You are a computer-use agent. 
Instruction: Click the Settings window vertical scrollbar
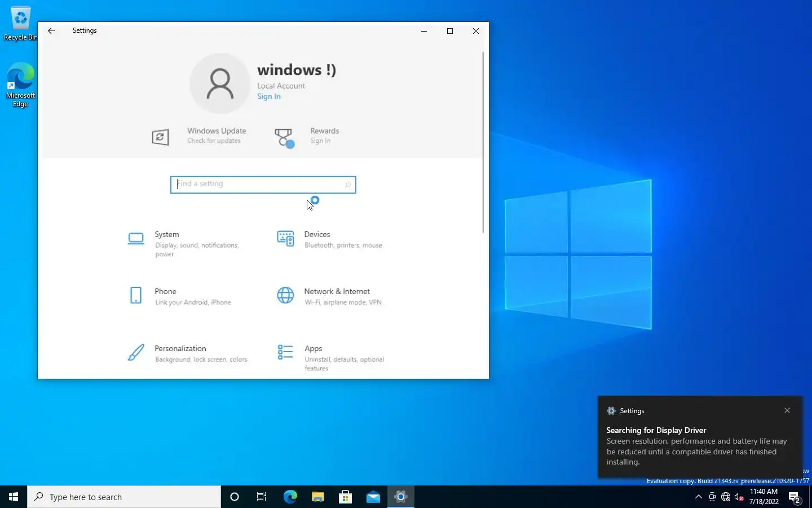tap(483, 142)
